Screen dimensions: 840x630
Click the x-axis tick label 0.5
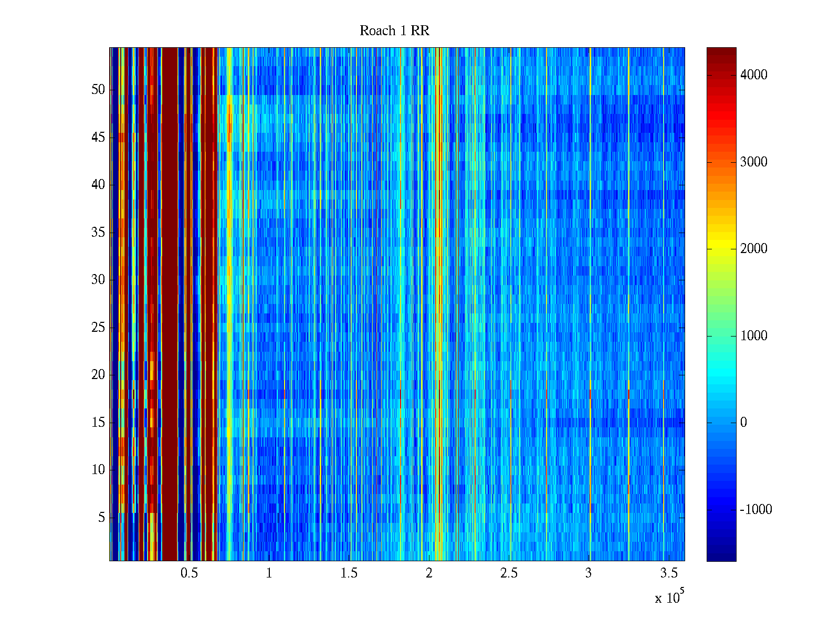(x=189, y=573)
